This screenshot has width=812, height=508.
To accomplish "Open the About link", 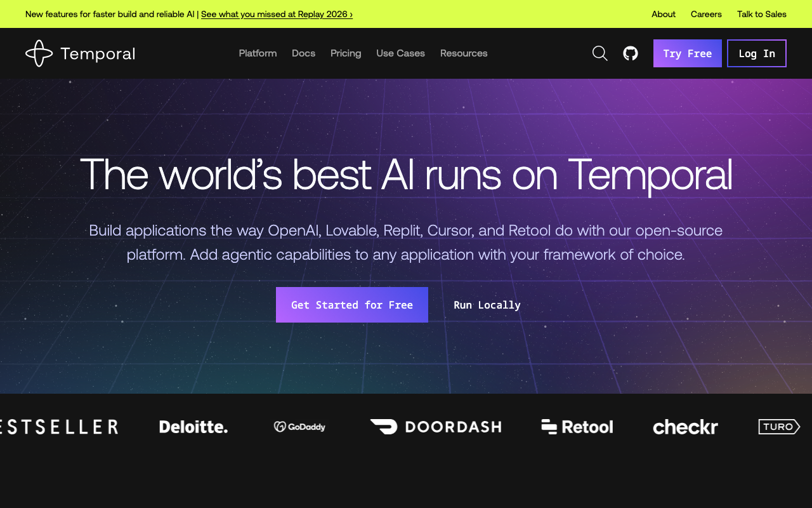I will click(664, 14).
